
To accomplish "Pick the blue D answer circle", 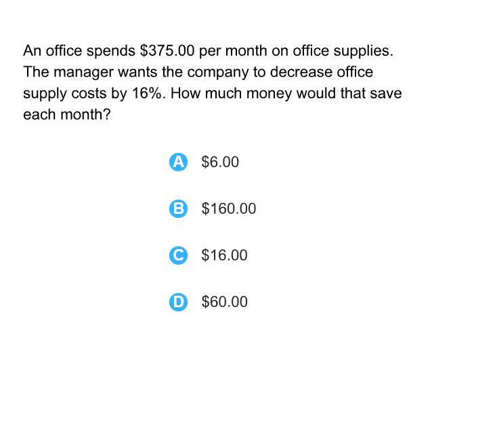I will (178, 302).
